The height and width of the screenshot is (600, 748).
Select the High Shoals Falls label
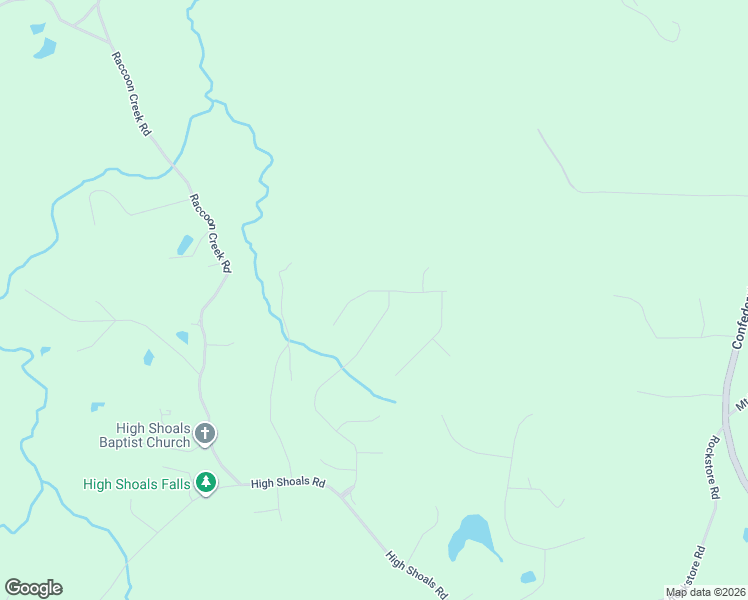coord(136,484)
